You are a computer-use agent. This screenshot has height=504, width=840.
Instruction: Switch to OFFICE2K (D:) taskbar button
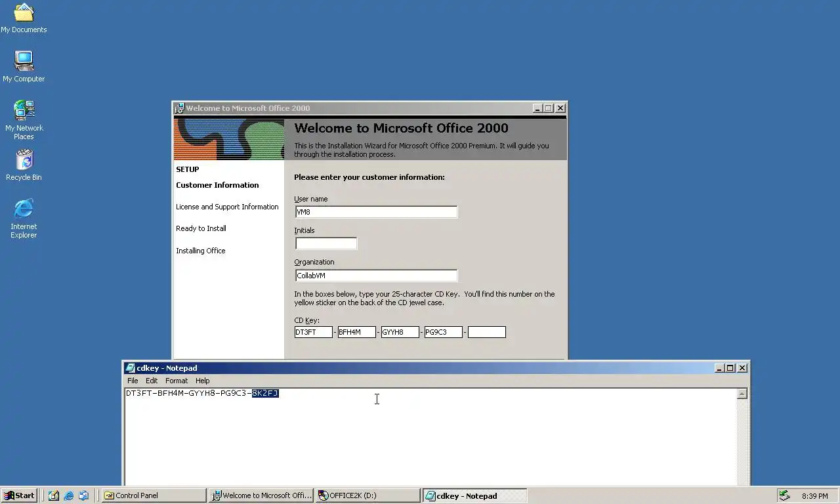[368, 495]
